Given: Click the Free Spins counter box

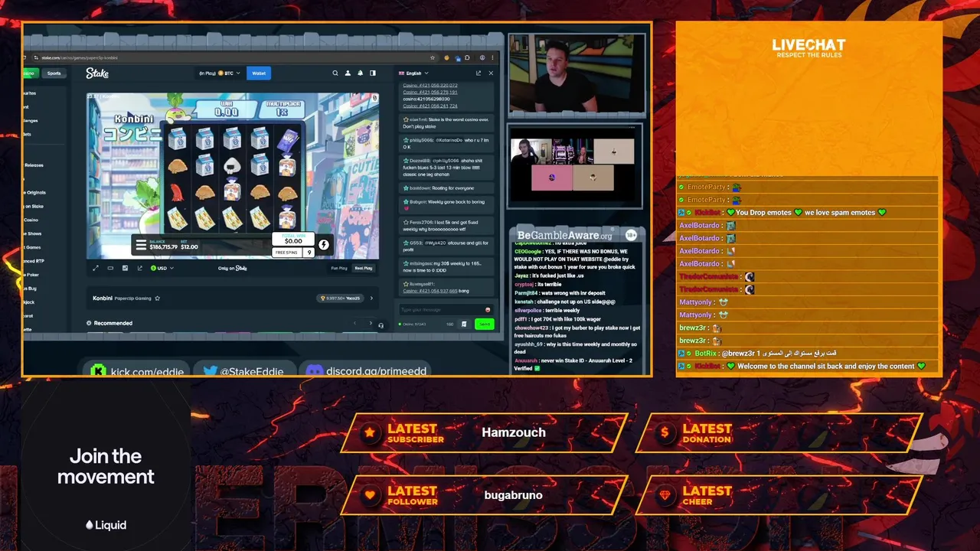Looking at the screenshot, I should [x=294, y=253].
